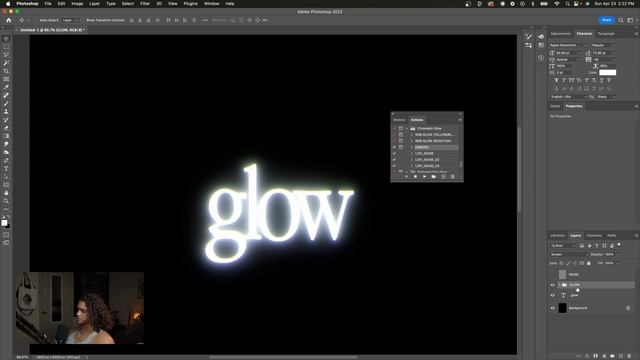
Task: Add a layer mask from Layers panel bottom
Action: [x=596, y=356]
